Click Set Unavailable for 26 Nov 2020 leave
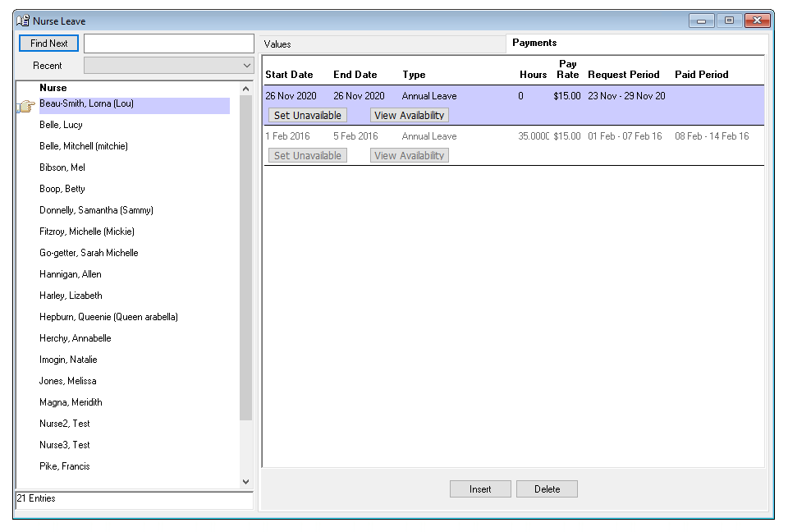Viewport: 788px width, 532px height. click(x=308, y=115)
